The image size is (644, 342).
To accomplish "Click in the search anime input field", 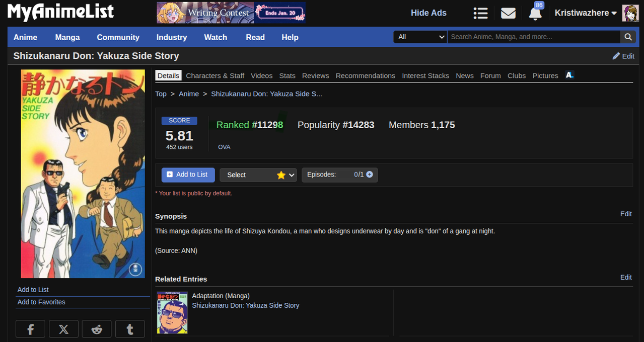I will pyautogui.click(x=534, y=37).
